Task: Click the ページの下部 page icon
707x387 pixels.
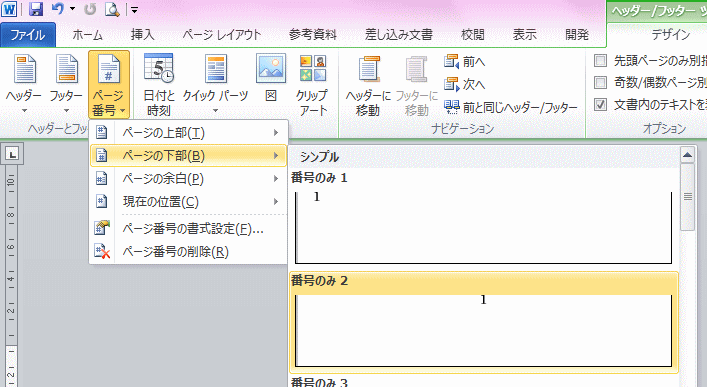Action: [102, 155]
